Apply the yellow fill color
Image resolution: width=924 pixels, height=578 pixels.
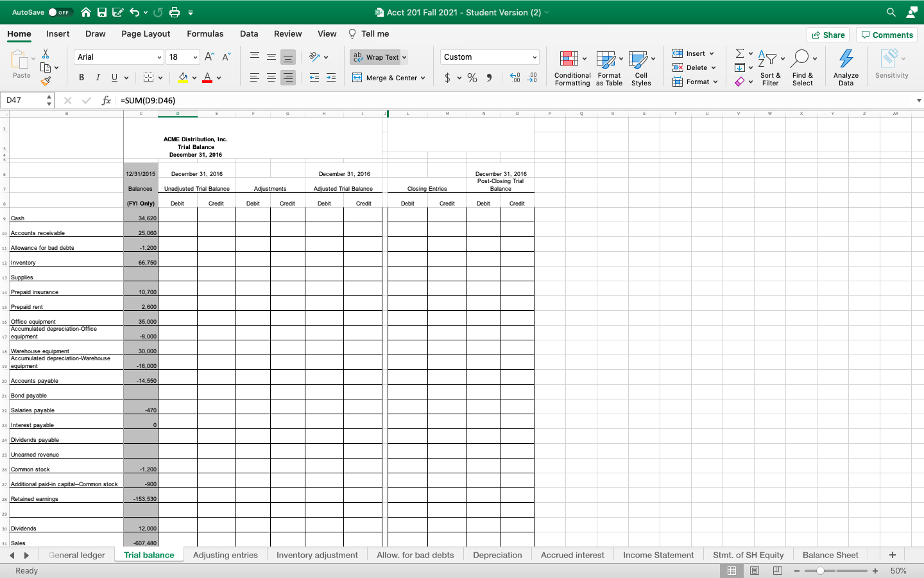[x=183, y=78]
